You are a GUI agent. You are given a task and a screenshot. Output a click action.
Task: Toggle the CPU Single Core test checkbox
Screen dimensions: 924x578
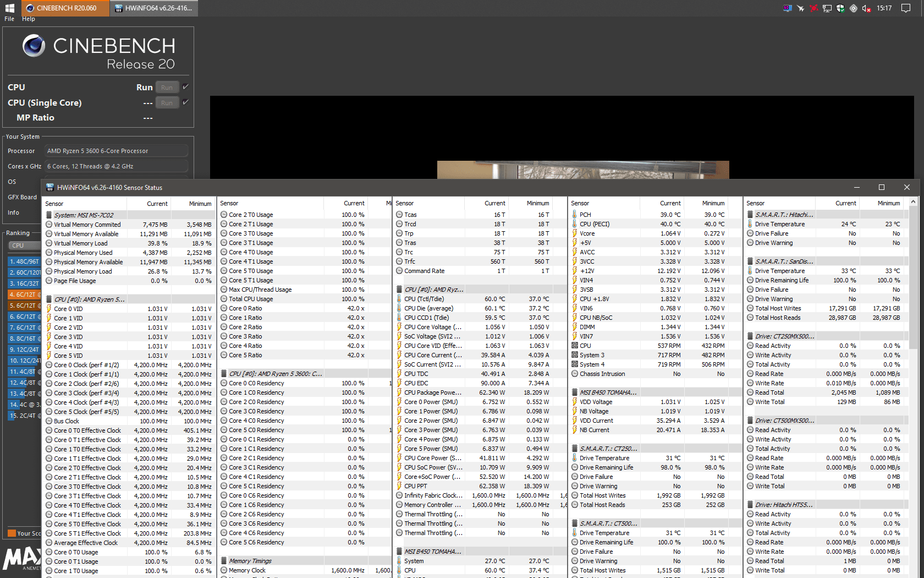point(186,102)
